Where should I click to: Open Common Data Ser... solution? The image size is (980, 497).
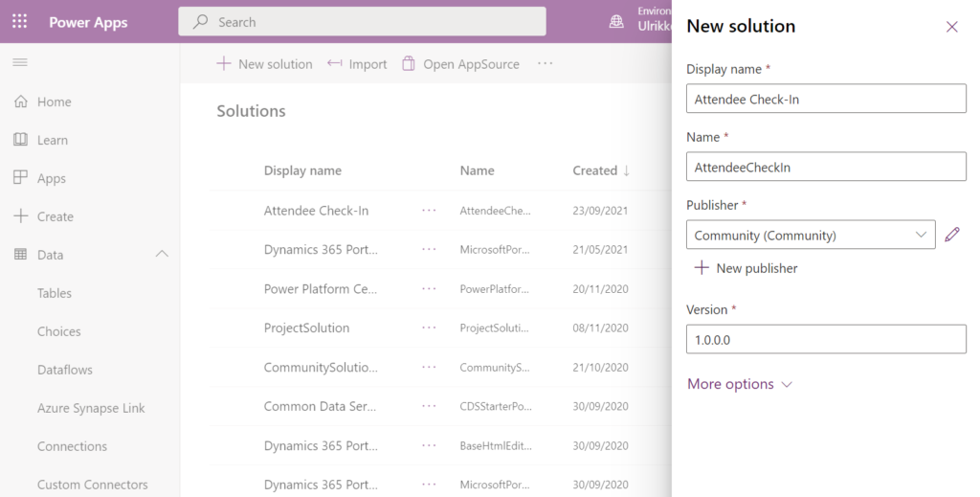click(320, 406)
